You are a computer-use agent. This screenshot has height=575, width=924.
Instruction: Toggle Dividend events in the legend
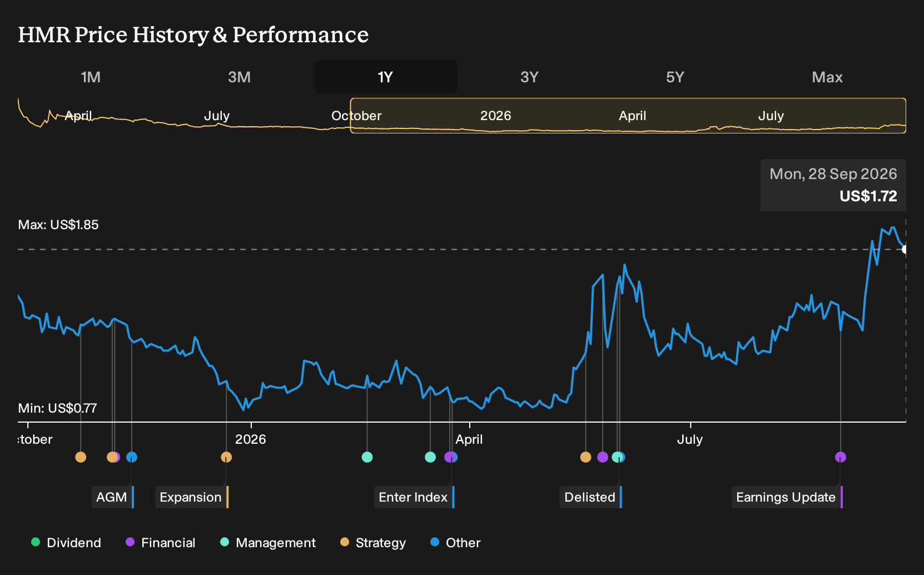coord(66,543)
